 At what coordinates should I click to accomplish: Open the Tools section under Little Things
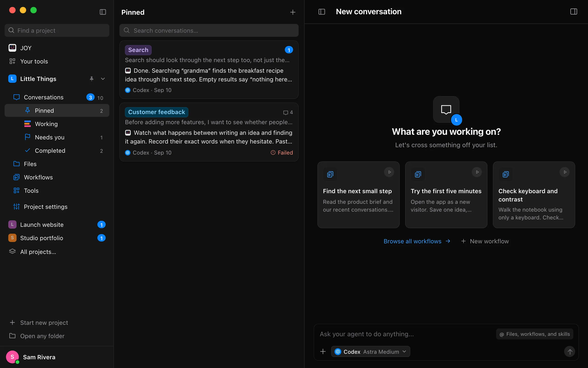57,191
